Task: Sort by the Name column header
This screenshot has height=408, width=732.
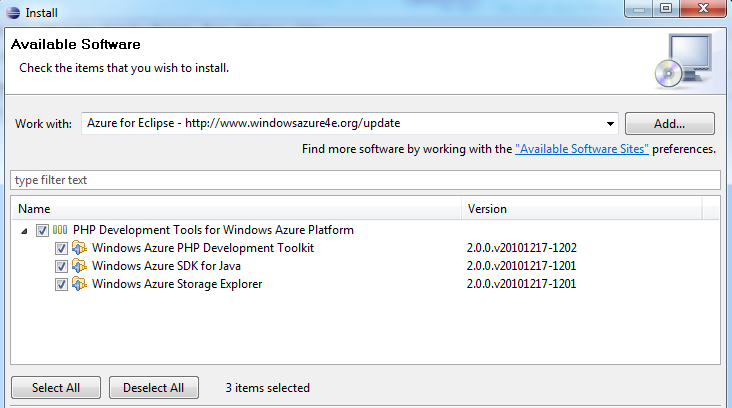Action: 237,209
